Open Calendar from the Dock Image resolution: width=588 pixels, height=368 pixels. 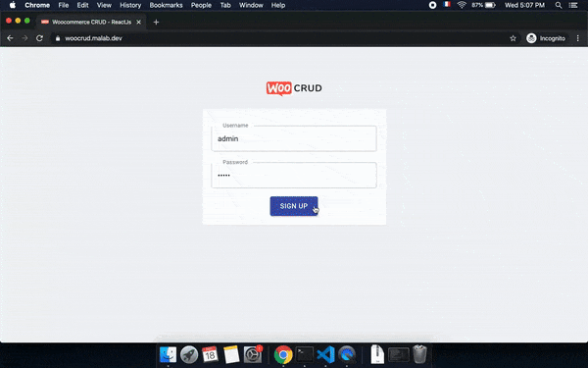[x=210, y=354]
